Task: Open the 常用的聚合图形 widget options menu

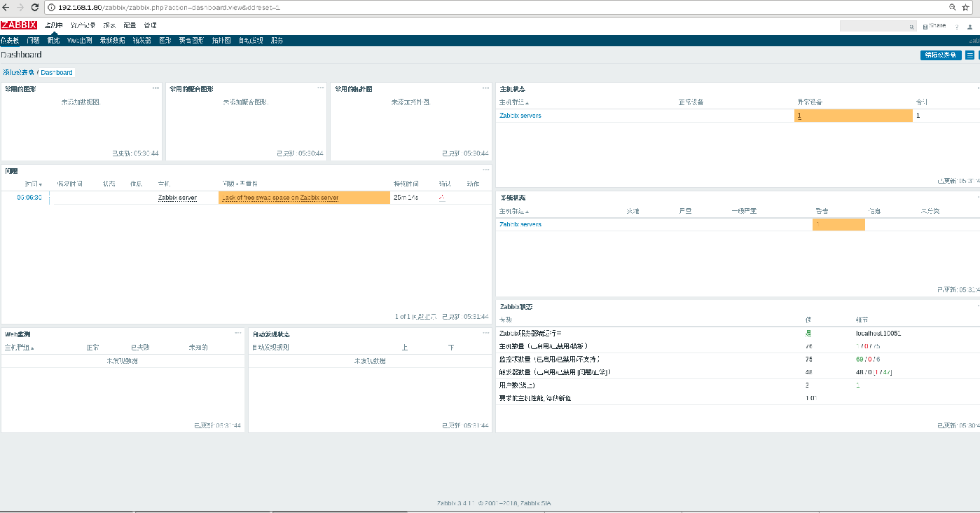Action: coord(321,88)
